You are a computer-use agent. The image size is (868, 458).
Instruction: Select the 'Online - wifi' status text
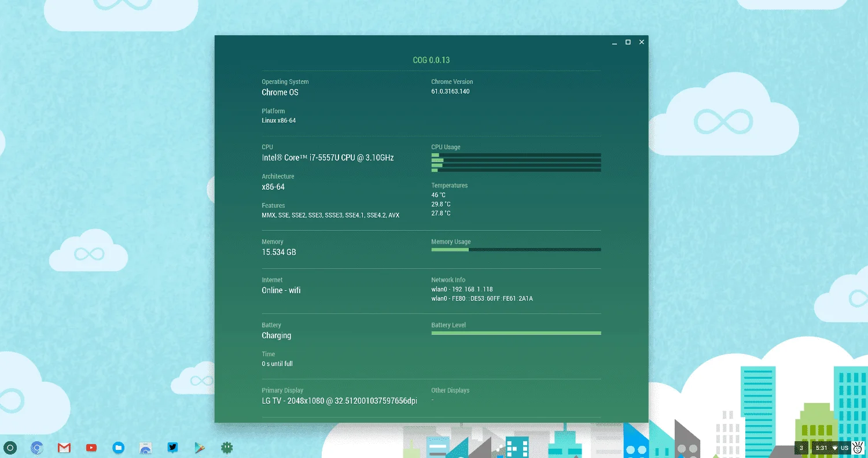[x=281, y=291]
